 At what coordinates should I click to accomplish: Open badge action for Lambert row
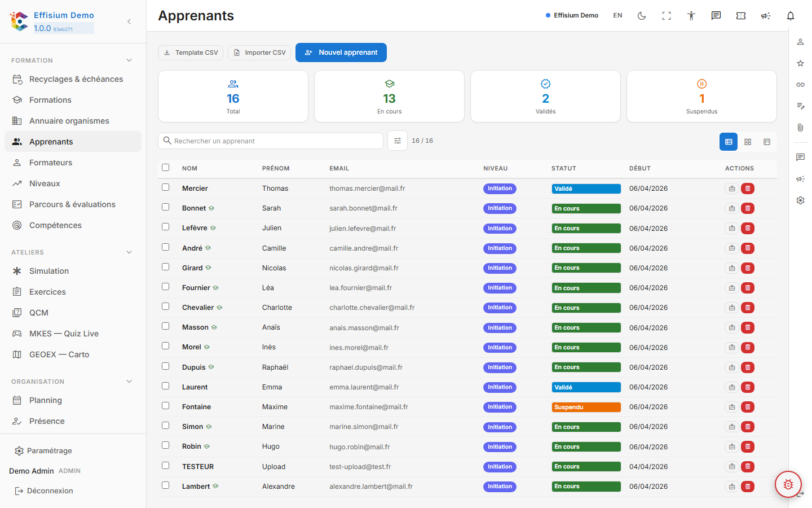pyautogui.click(x=732, y=487)
